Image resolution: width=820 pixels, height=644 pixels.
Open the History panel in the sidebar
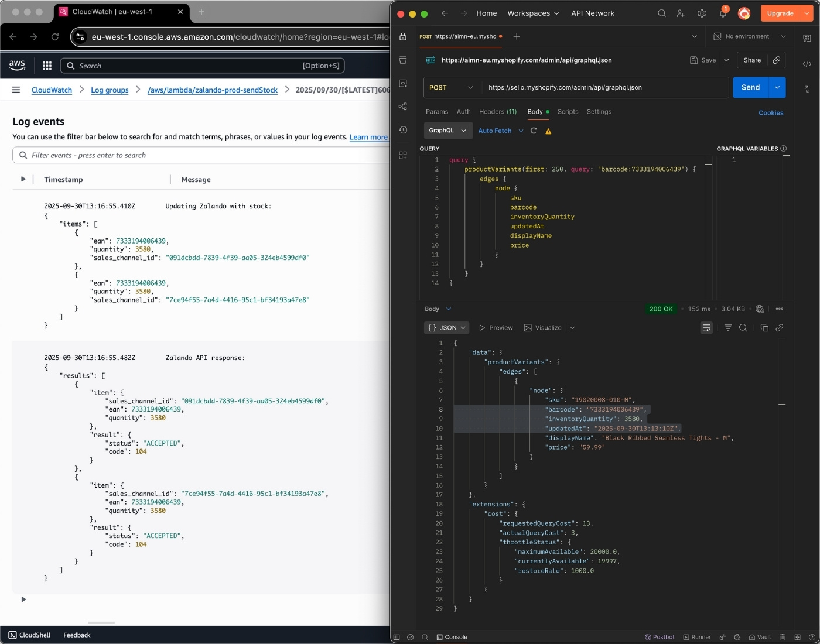click(402, 130)
